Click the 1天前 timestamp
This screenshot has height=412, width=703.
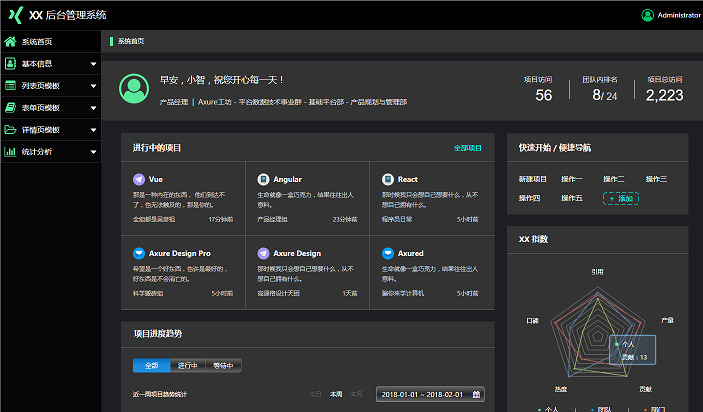(x=350, y=294)
